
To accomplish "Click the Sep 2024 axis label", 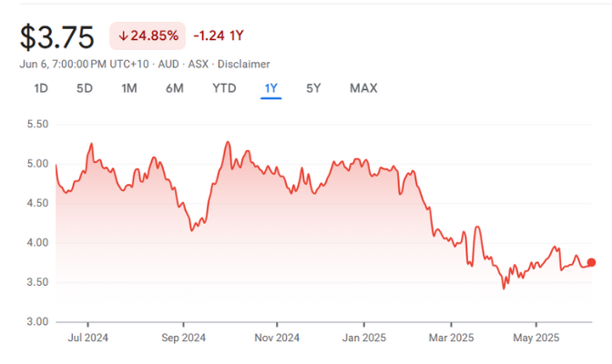I will point(182,339).
